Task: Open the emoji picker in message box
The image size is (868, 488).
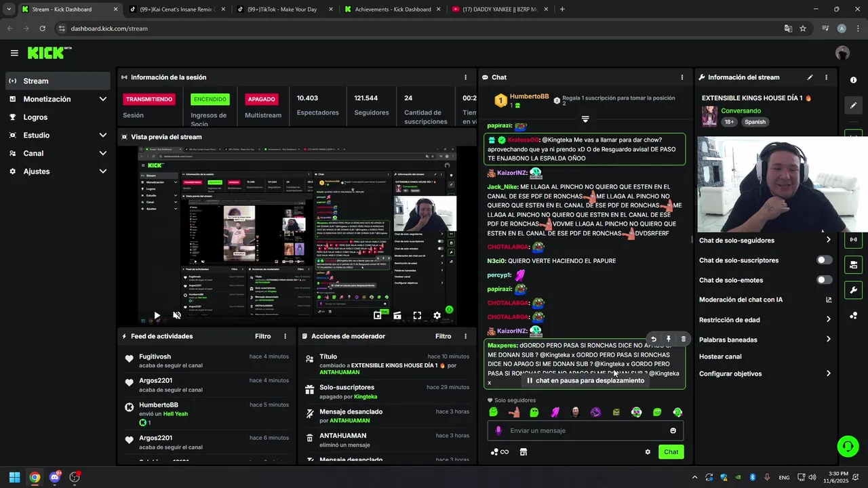Action: click(673, 430)
